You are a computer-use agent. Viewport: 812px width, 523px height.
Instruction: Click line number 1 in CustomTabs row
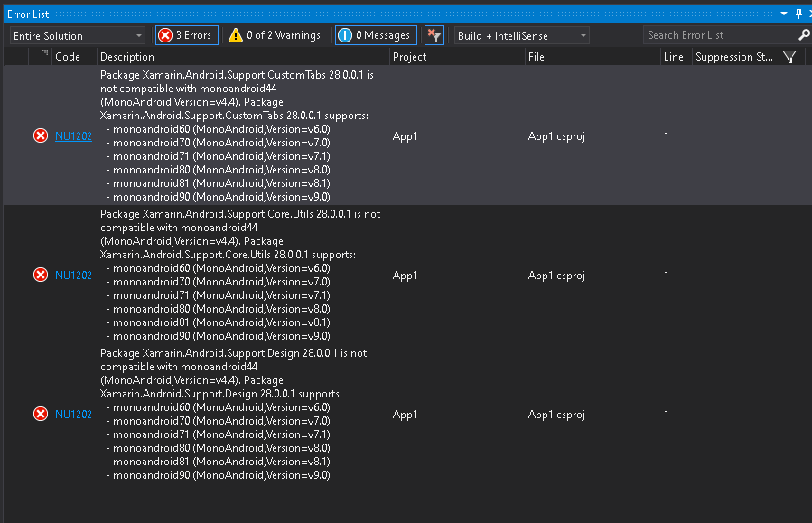[x=666, y=136]
